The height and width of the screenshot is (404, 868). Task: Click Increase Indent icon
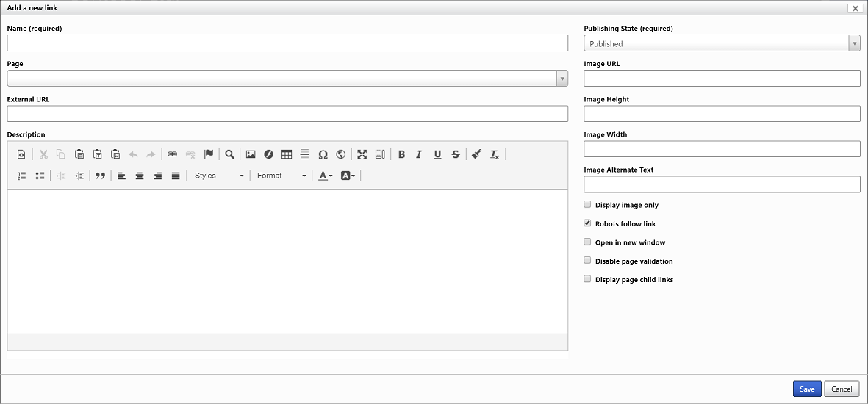[79, 176]
